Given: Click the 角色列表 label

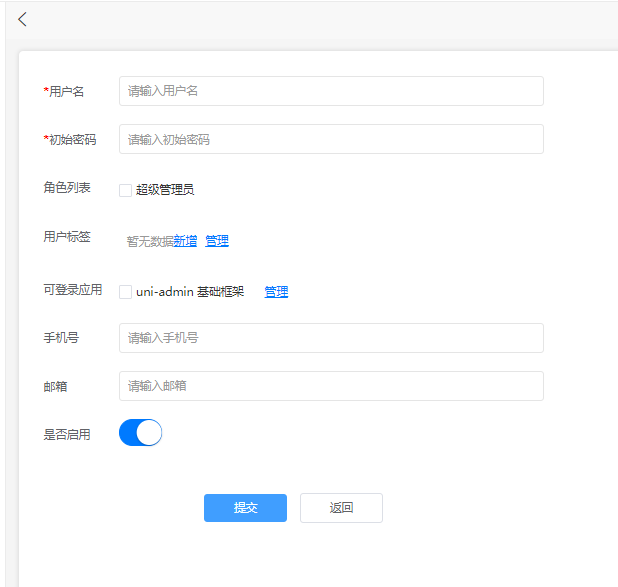Looking at the screenshot, I should 67,188.
